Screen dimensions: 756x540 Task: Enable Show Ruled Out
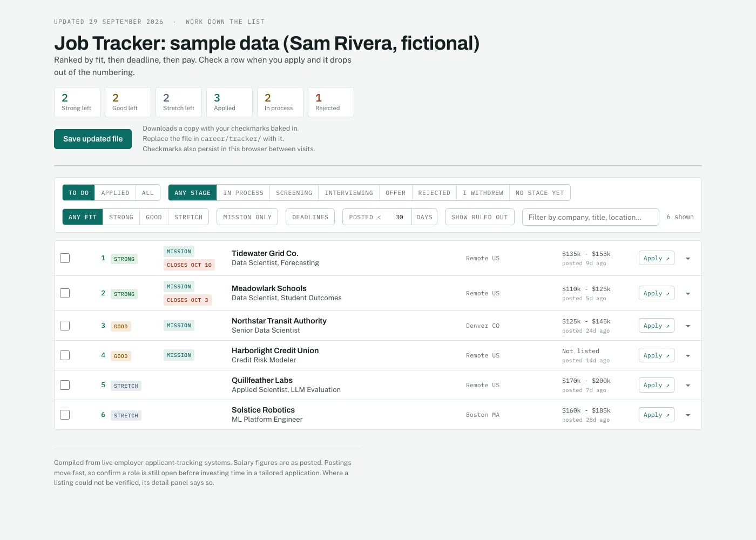point(480,217)
